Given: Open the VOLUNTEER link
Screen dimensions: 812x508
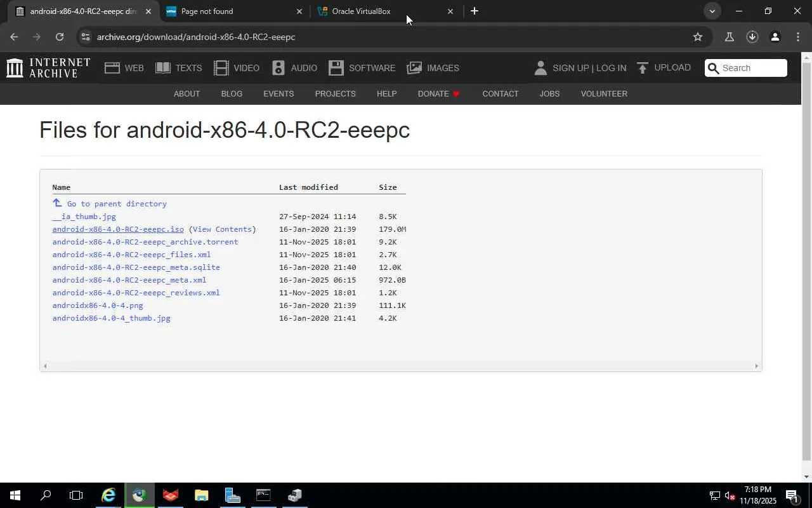Looking at the screenshot, I should tap(604, 93).
